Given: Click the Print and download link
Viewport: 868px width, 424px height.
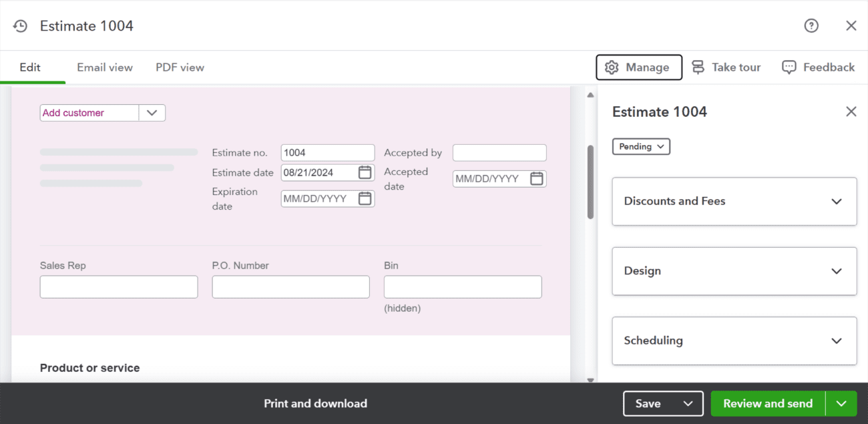Looking at the screenshot, I should (x=315, y=403).
